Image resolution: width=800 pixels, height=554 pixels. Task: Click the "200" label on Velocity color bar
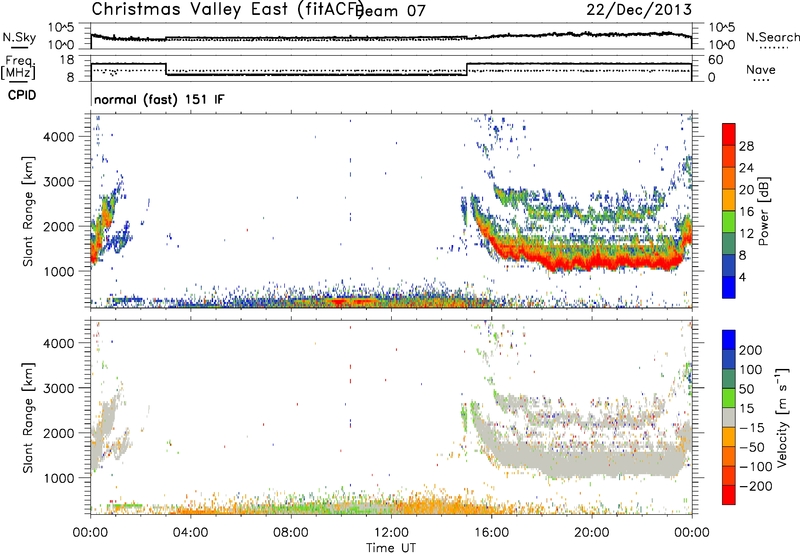(751, 350)
